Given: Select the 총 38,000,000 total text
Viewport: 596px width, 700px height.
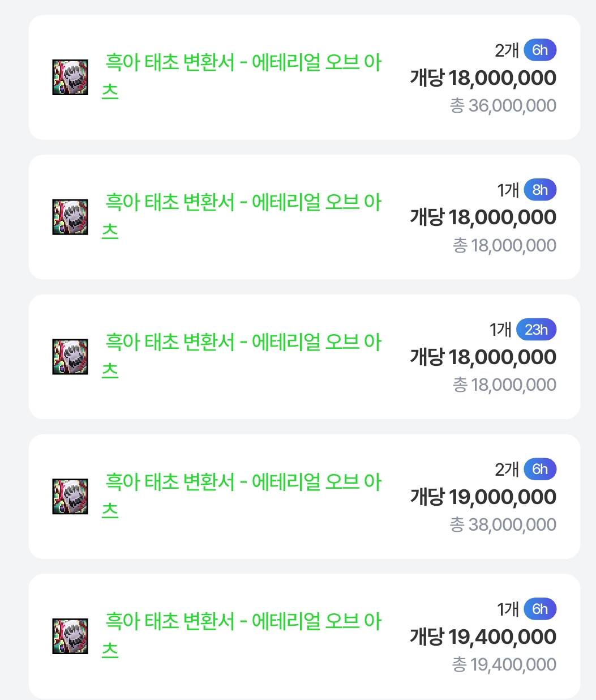Looking at the screenshot, I should (503, 525).
